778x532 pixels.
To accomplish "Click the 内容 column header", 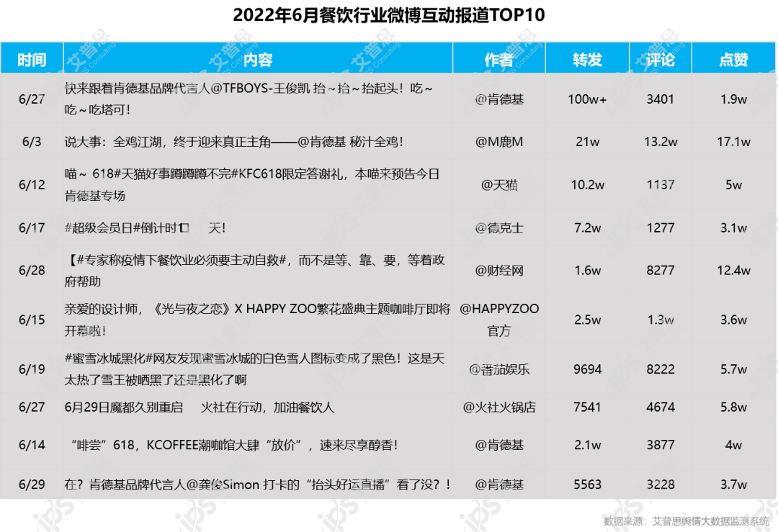I will click(258, 60).
